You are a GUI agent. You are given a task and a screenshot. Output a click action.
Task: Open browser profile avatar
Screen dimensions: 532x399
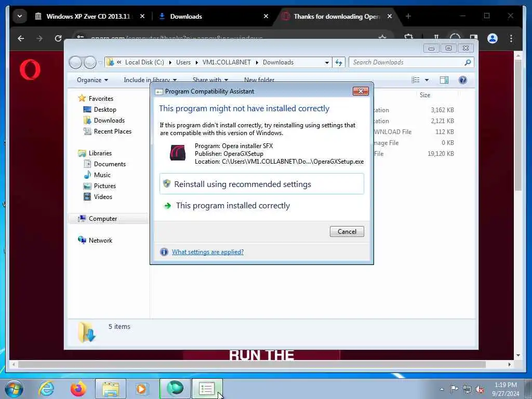pos(493,38)
